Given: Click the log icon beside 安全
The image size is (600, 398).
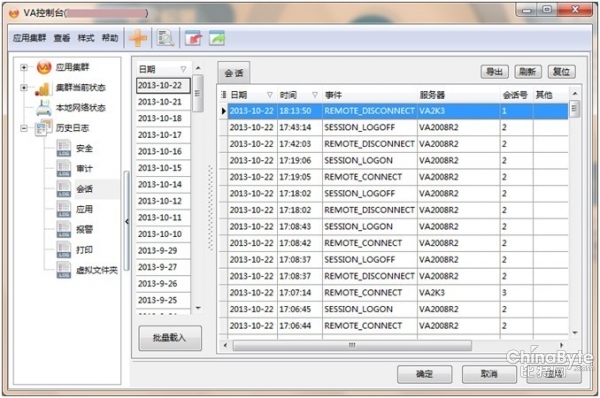Looking at the screenshot, I should click(x=64, y=148).
